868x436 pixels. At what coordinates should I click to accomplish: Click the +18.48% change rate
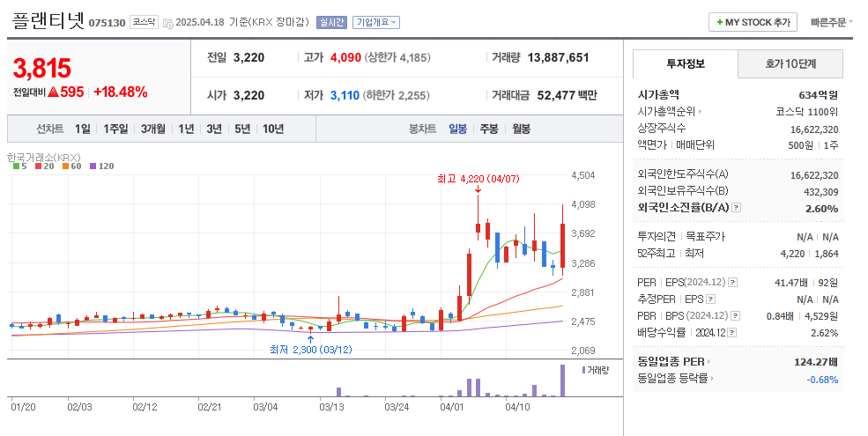(x=121, y=92)
